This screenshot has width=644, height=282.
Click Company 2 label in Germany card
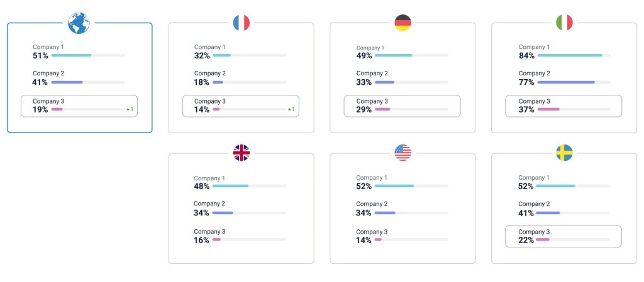pyautogui.click(x=372, y=73)
